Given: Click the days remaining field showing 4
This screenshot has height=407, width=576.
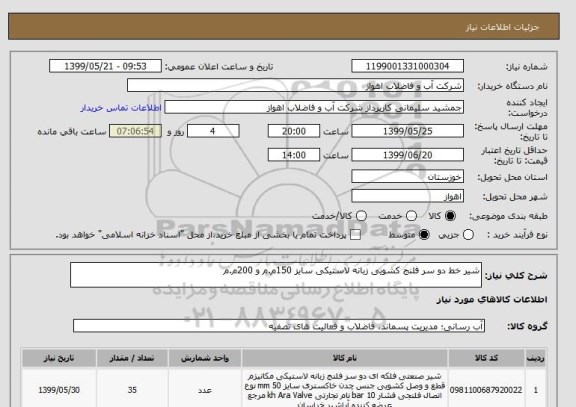Looking at the screenshot, I should [x=213, y=131].
